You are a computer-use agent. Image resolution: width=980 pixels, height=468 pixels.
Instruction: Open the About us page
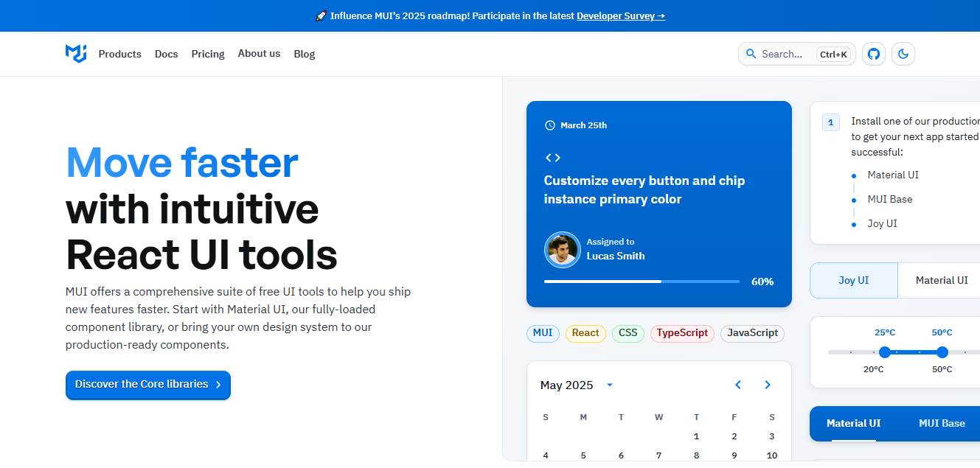pos(259,54)
